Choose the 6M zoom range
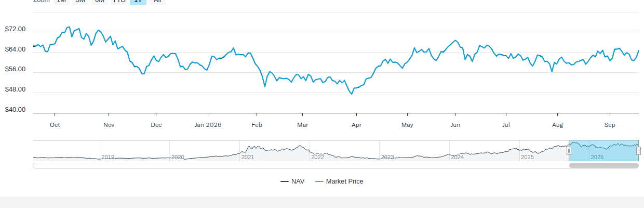 (x=99, y=2)
